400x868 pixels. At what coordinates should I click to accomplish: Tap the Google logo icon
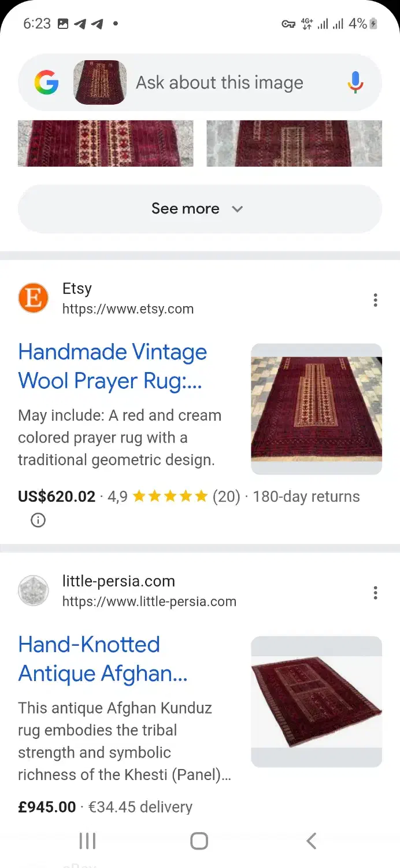click(46, 83)
